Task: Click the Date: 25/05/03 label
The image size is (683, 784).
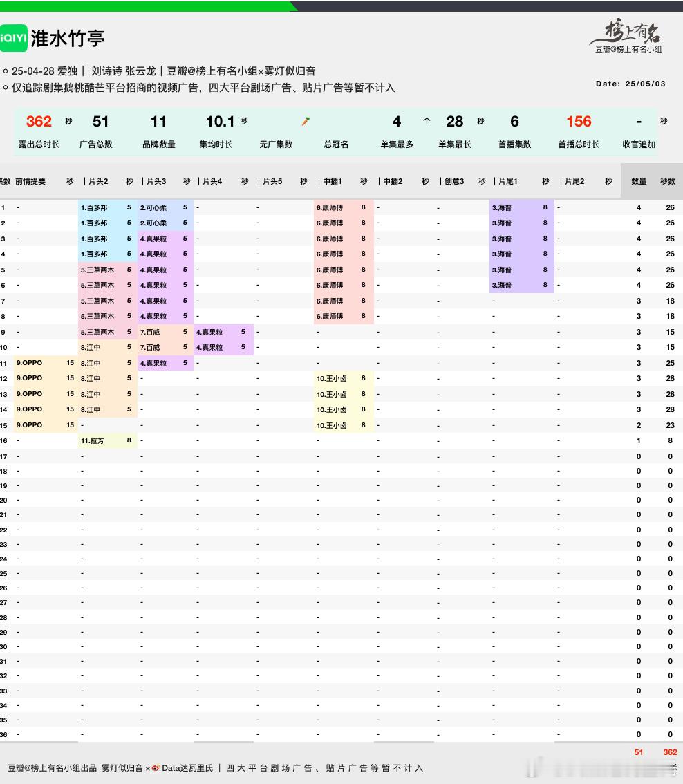Action: [x=630, y=84]
